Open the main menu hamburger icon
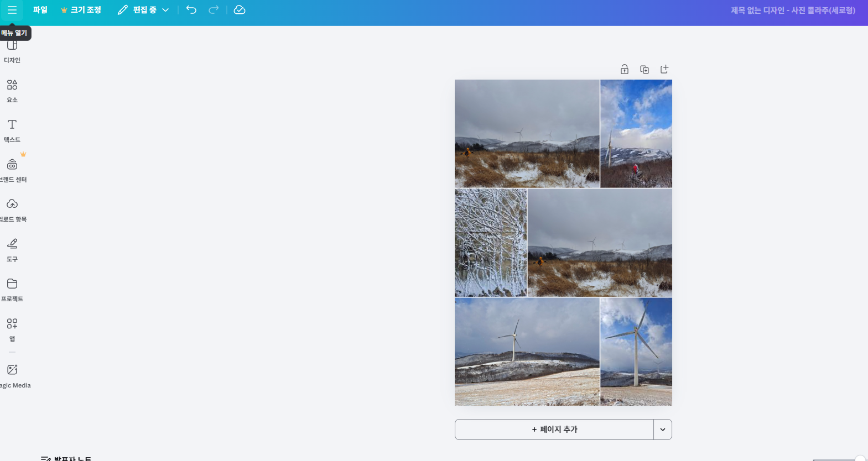The height and width of the screenshot is (461, 868). [12, 10]
